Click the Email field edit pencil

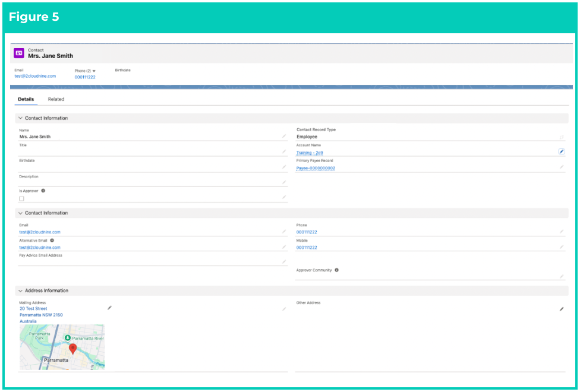284,232
